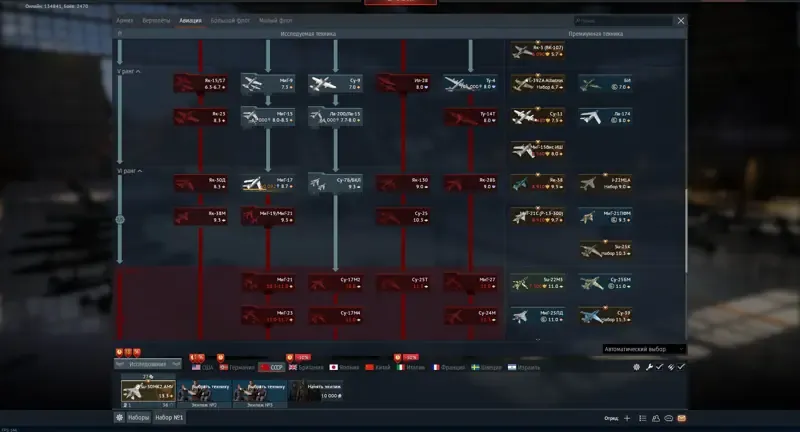Screen dimensions: 800x432
Task: Collapse the VI ранг section
Action: pyautogui.click(x=130, y=171)
